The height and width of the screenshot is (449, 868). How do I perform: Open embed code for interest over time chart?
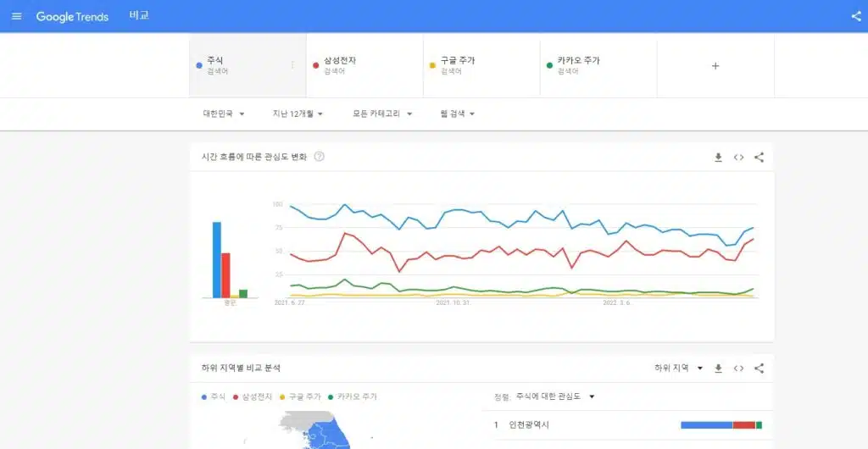tap(738, 158)
